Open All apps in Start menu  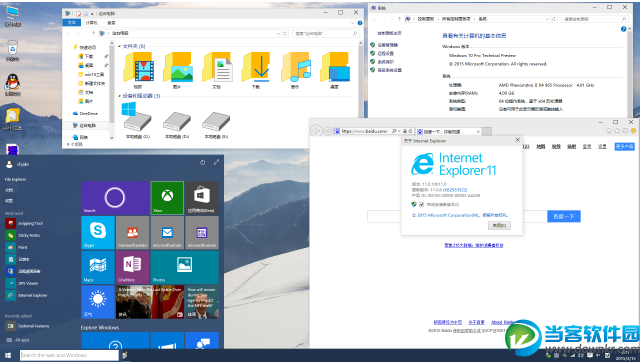point(18,340)
